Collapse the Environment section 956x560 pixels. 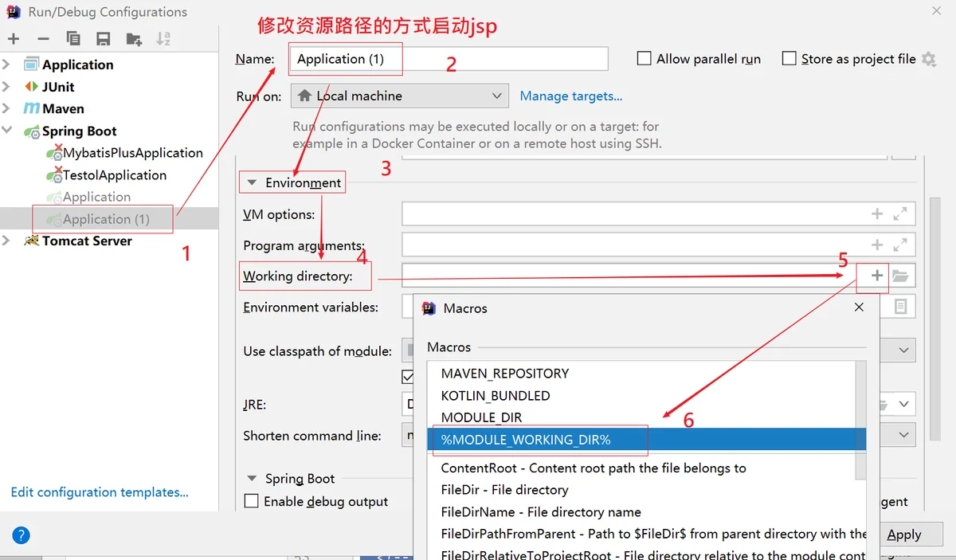252,182
